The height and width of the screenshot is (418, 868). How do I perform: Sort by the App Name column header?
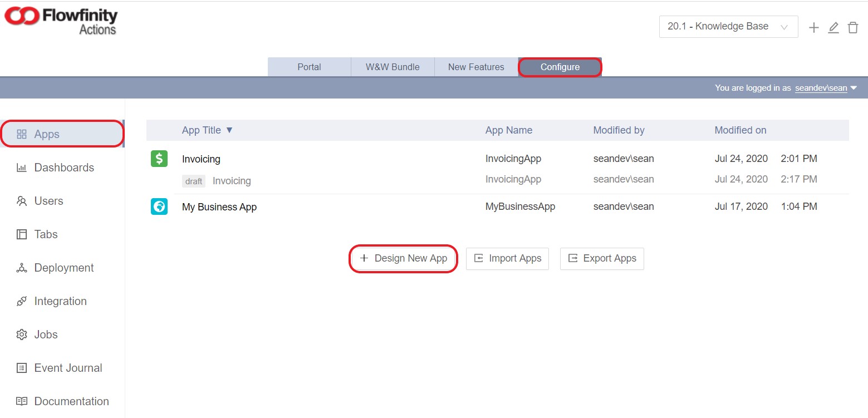click(509, 130)
